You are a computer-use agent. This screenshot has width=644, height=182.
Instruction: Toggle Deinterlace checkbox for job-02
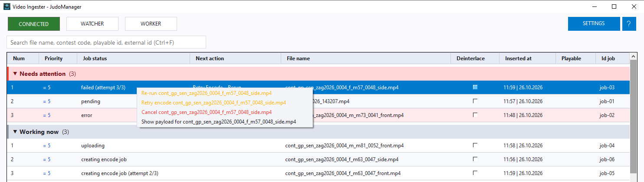475,115
